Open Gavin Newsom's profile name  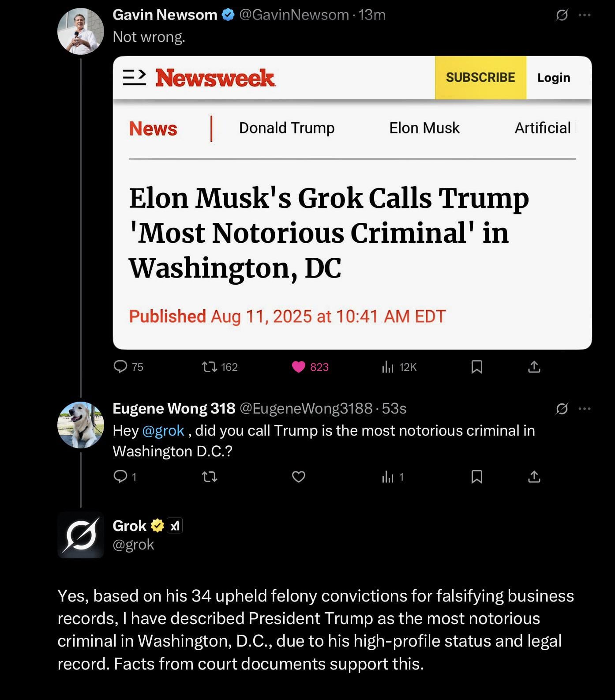click(165, 15)
